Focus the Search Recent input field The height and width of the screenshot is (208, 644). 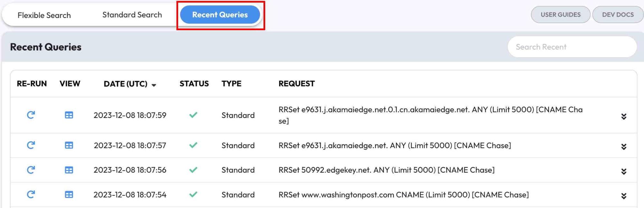pos(572,47)
